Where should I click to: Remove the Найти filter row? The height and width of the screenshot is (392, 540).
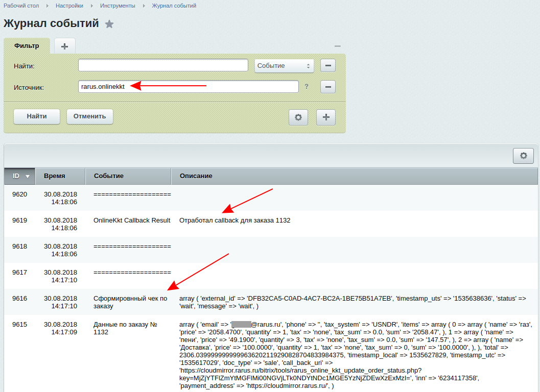click(x=327, y=65)
